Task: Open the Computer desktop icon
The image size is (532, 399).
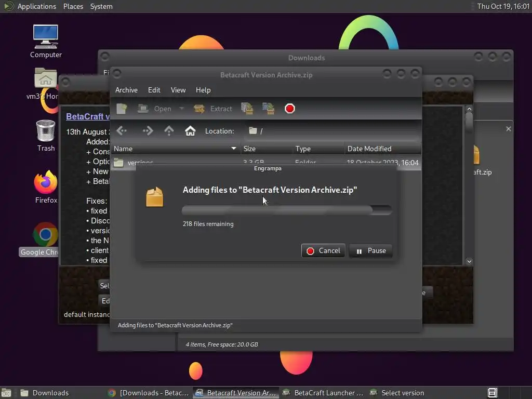Action: click(x=46, y=41)
